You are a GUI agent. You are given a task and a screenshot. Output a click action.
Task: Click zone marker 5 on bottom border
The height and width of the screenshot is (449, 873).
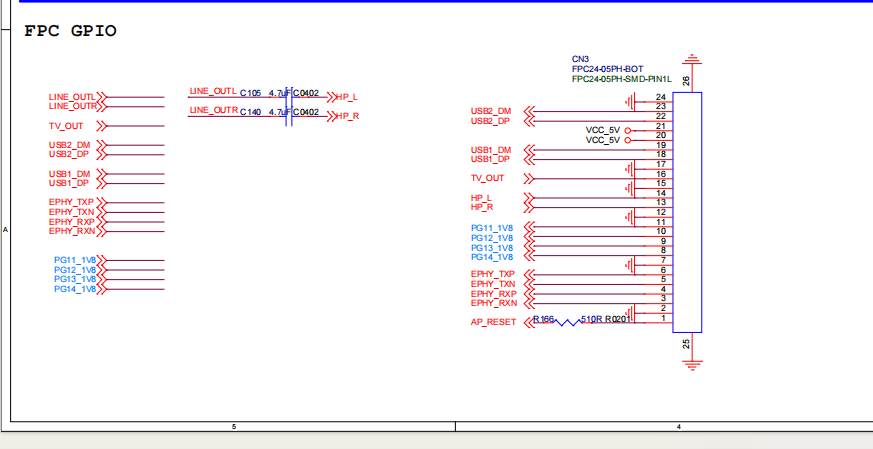(233, 427)
